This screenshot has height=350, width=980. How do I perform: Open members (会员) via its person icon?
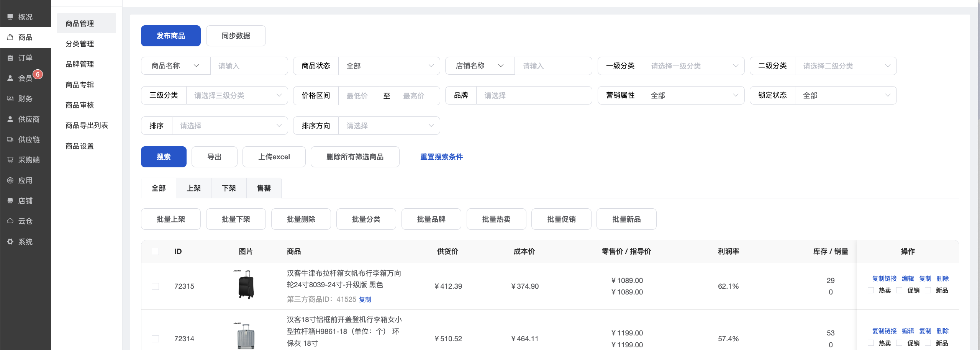pyautogui.click(x=10, y=78)
